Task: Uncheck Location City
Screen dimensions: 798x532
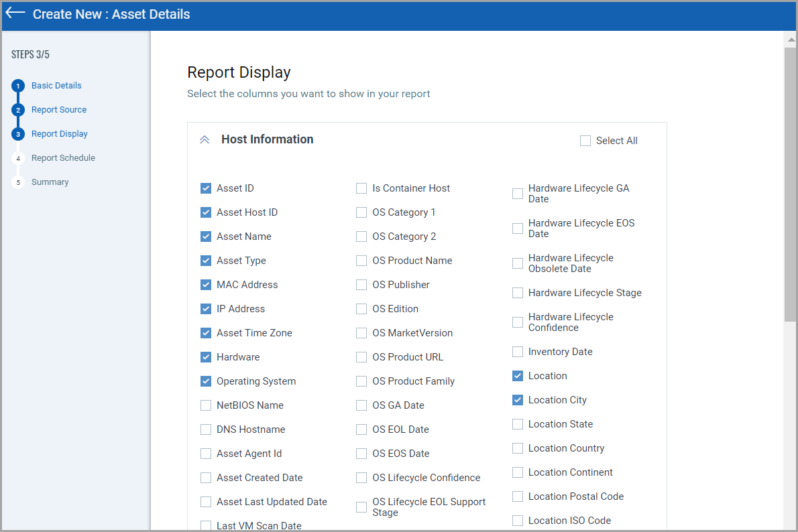Action: tap(517, 400)
